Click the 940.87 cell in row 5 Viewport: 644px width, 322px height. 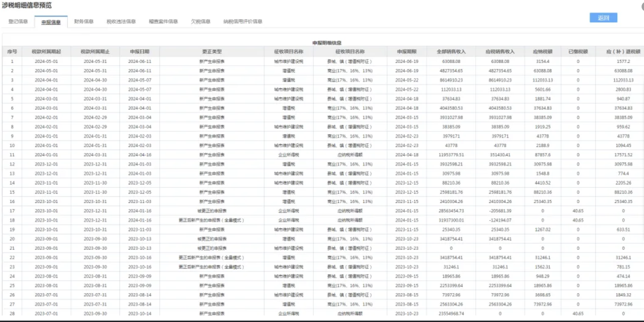click(x=623, y=99)
